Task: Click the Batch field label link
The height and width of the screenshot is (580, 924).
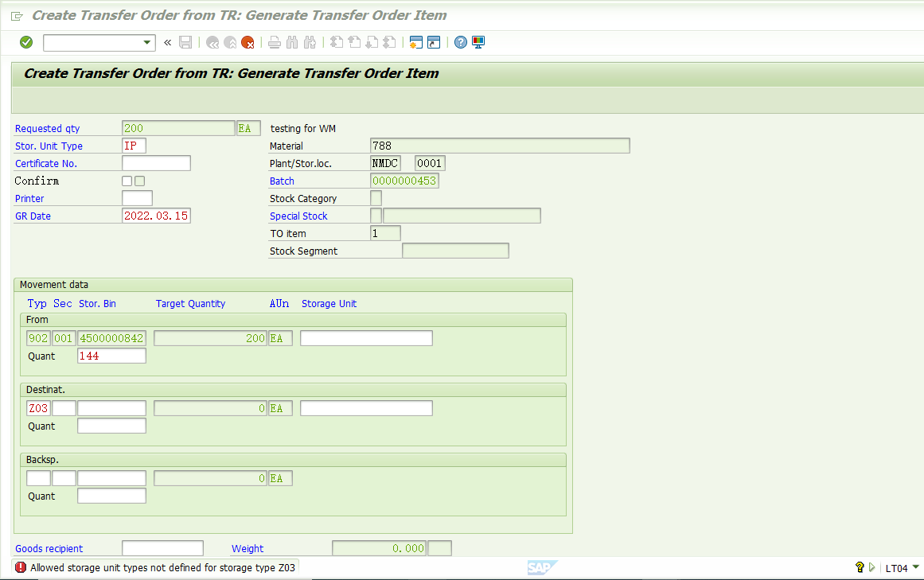Action: [x=282, y=181]
